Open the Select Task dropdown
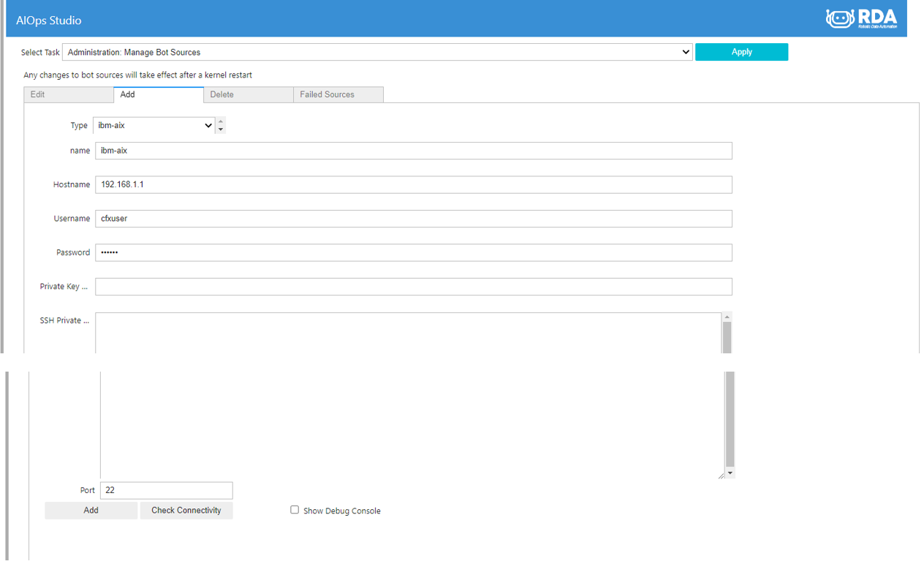The image size is (924, 564). coord(376,52)
